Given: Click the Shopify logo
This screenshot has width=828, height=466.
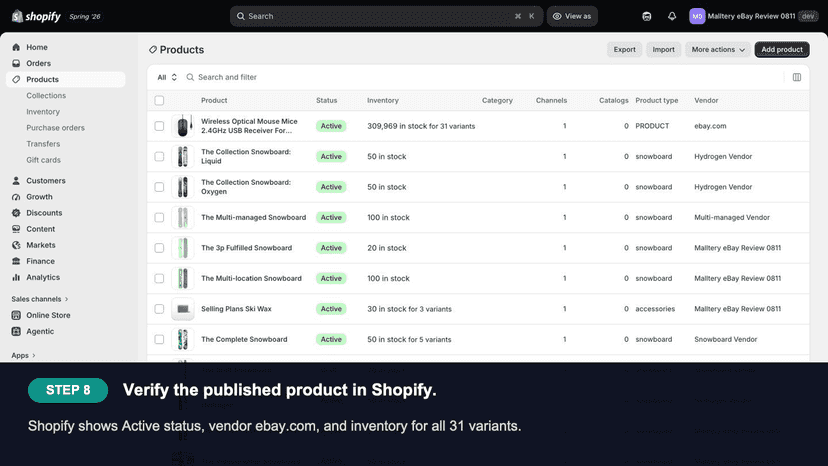Looking at the screenshot, I should (36, 16).
